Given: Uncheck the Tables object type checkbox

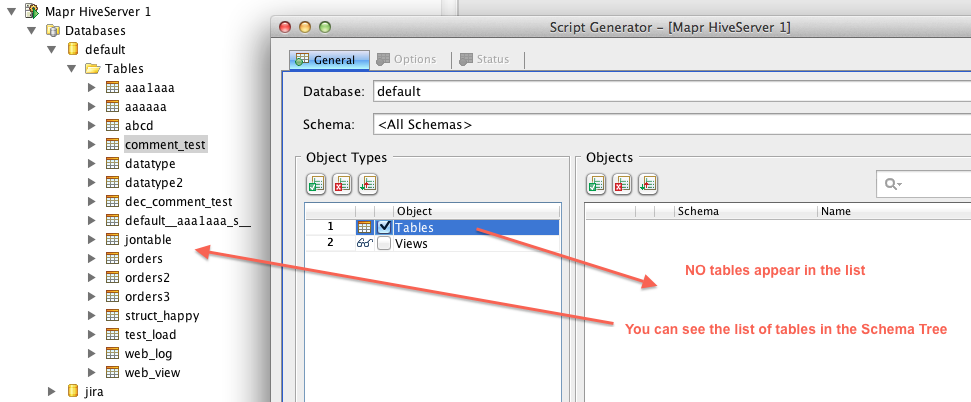Looking at the screenshot, I should 384,227.
